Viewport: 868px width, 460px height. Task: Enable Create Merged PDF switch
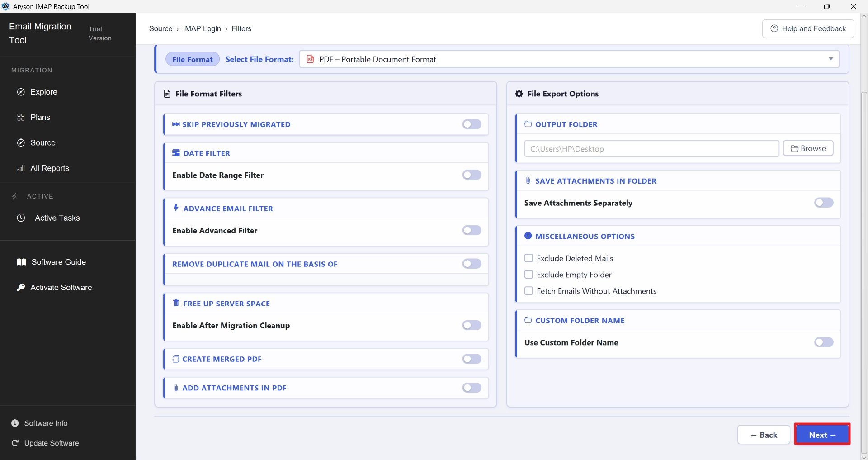point(472,359)
